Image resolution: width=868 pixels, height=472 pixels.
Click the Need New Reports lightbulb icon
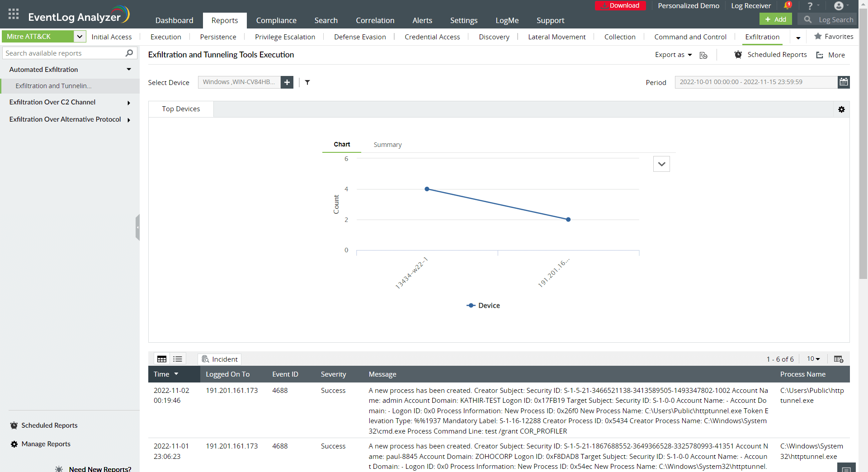pos(59,469)
